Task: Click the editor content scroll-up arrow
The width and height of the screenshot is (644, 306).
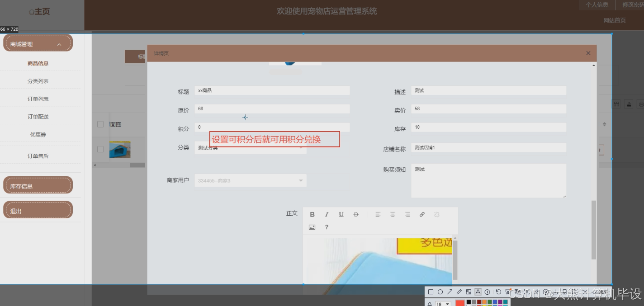Action: 455,238
